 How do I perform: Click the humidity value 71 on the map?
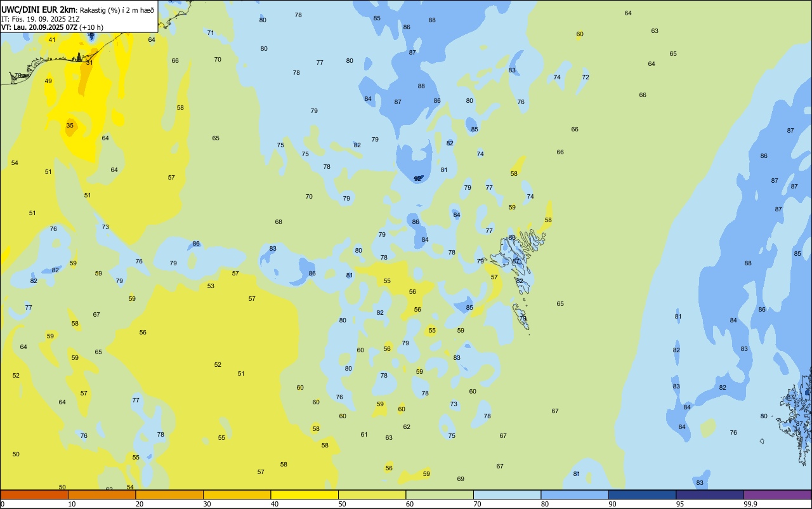[x=211, y=33]
